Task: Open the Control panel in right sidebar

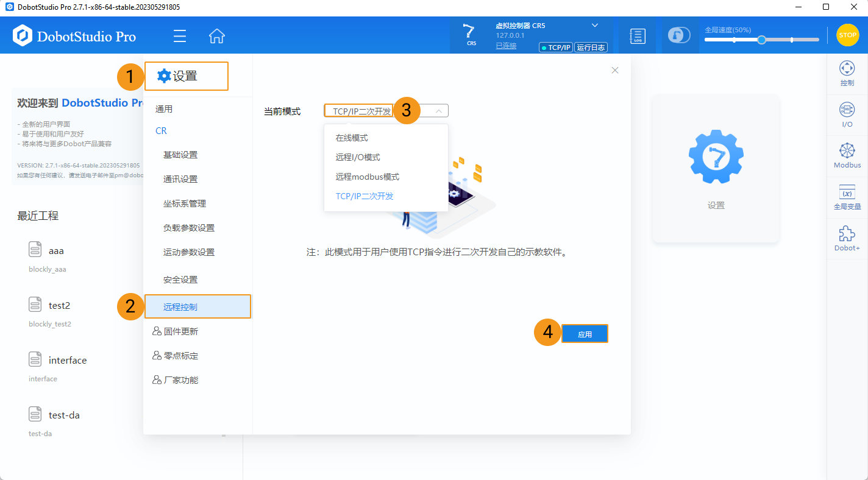Action: click(x=847, y=73)
